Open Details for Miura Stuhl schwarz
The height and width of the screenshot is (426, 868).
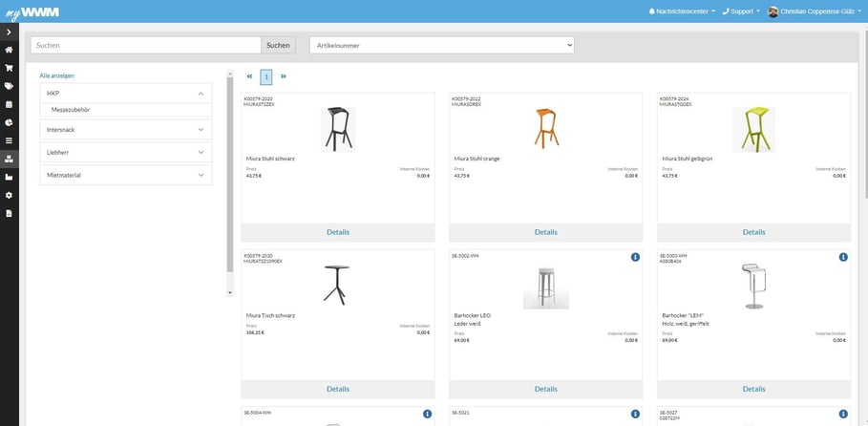pos(338,232)
